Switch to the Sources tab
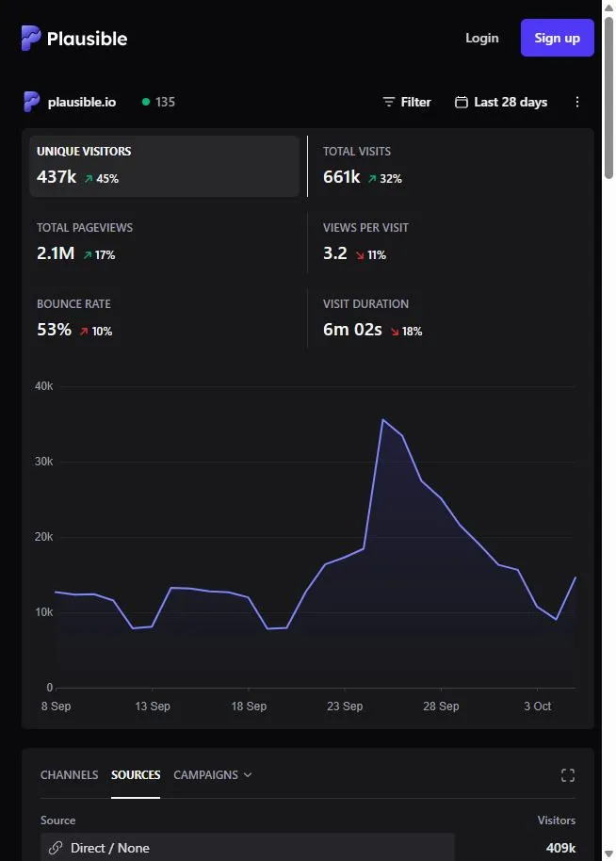 coord(136,774)
